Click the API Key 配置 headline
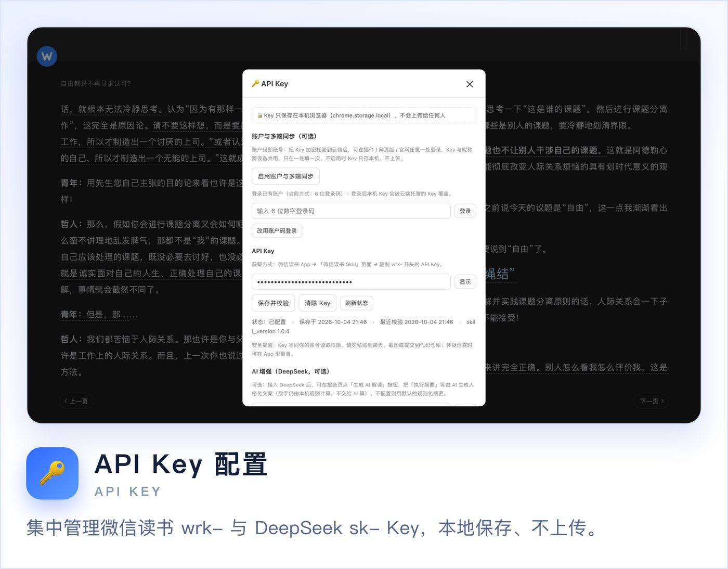Viewport: 728px width, 569px height. click(181, 464)
